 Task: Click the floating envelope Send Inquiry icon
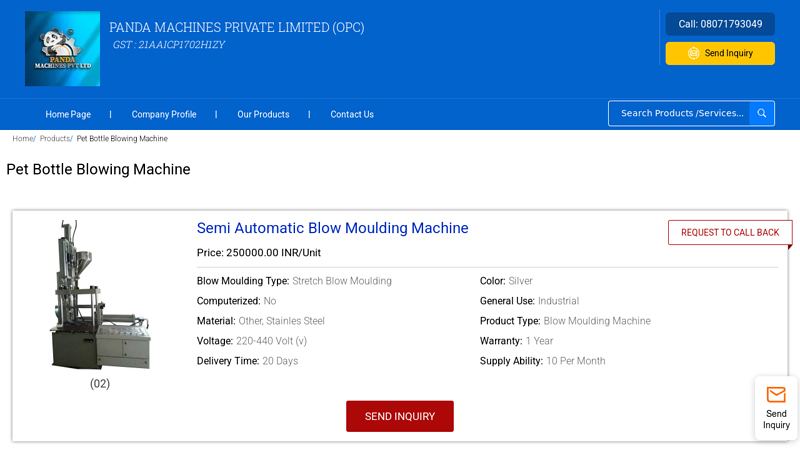[776, 395]
